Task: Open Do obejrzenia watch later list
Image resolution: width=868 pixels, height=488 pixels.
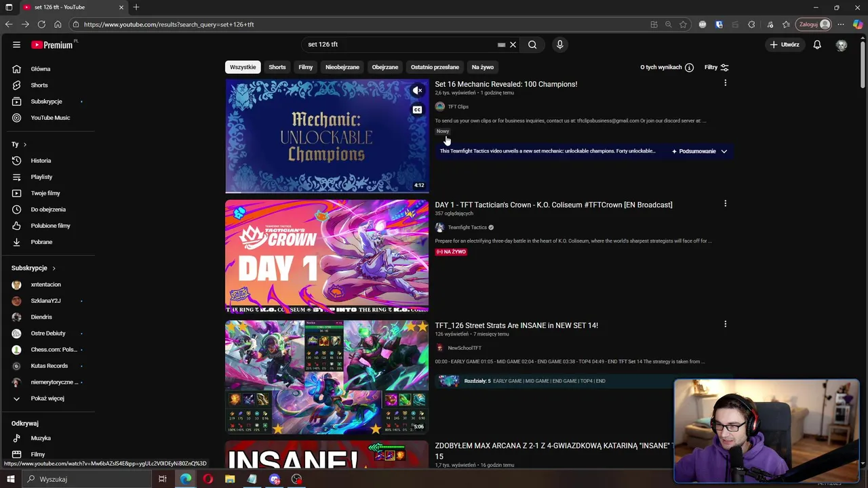Action: pyautogui.click(x=47, y=209)
